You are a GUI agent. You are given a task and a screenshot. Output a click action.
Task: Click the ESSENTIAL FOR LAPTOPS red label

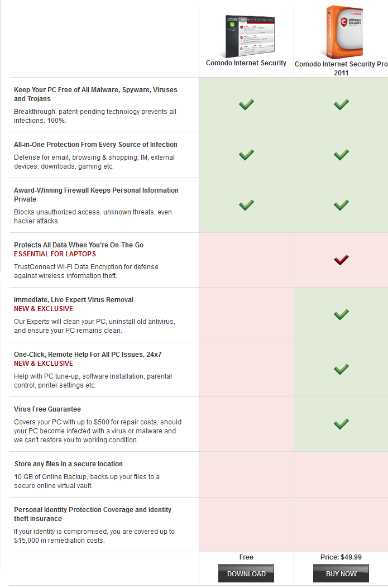55,254
